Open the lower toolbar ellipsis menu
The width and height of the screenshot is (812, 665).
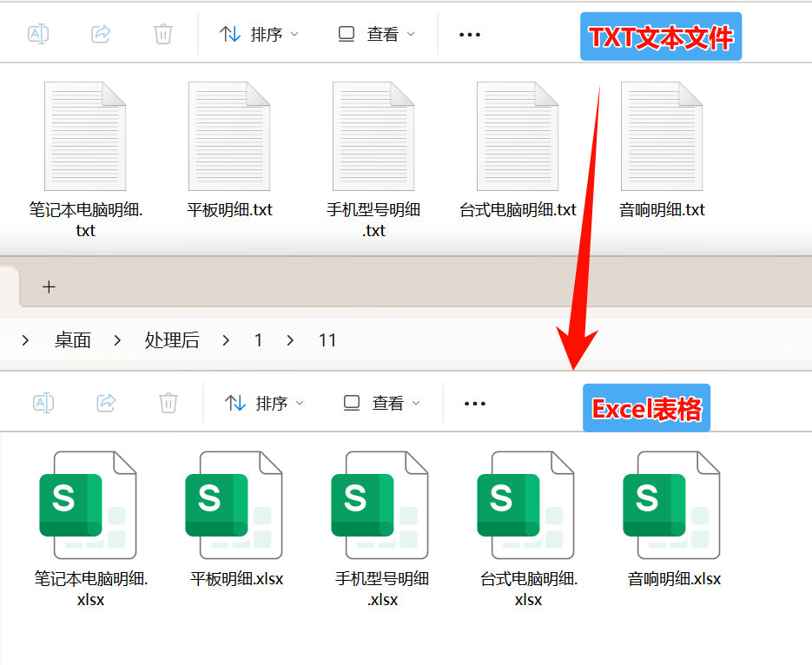475,402
